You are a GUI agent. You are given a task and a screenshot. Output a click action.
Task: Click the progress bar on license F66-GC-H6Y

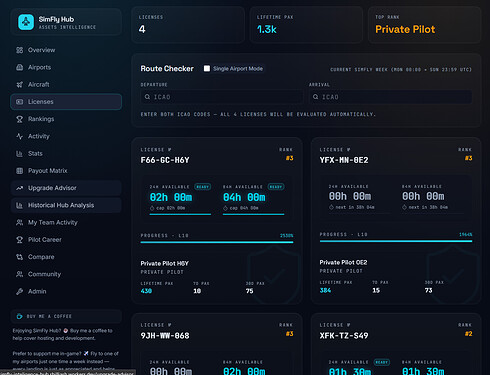(217, 242)
